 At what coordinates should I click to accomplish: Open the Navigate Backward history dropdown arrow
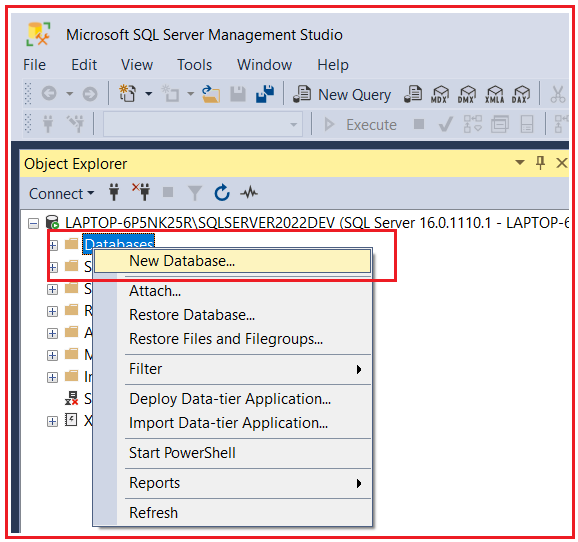pos(70,94)
